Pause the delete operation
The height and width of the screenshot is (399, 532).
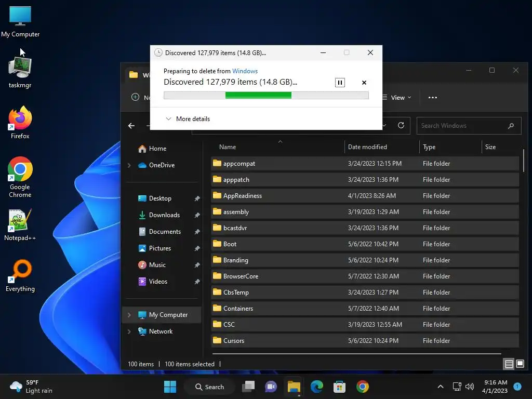point(340,83)
